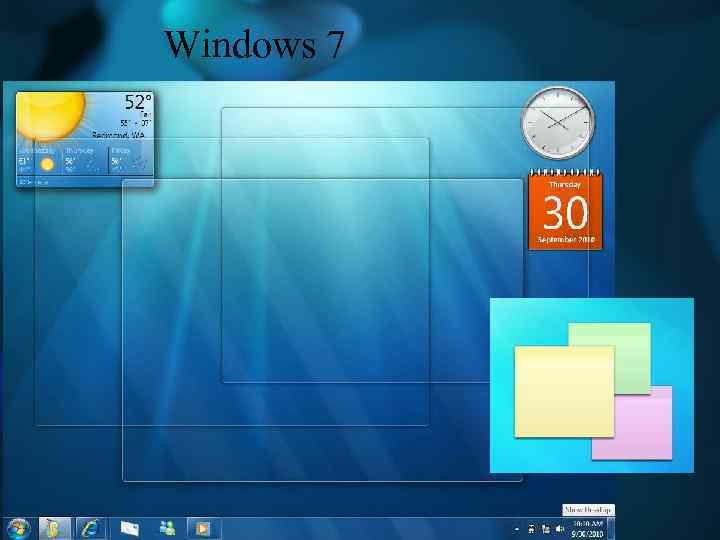Select the Friday forecast in weather gadget
Screen dimensions: 720x540
coord(130,160)
